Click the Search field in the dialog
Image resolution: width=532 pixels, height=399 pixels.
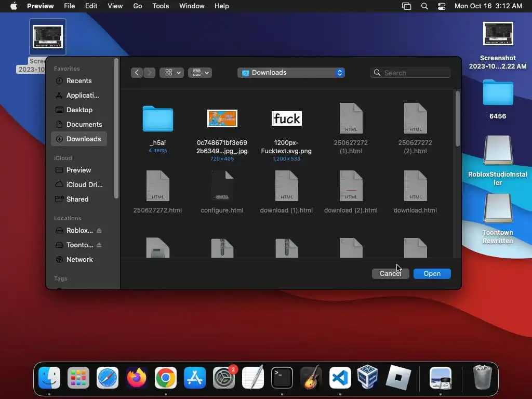click(410, 73)
